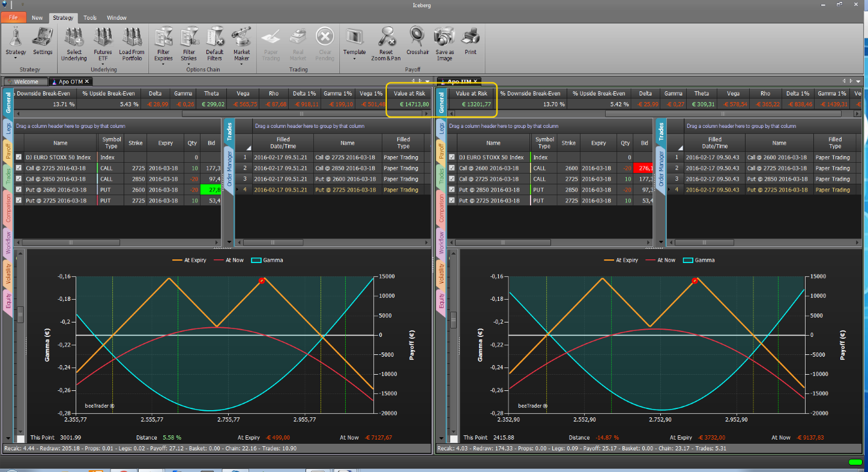Viewport: 868px width, 472px height.
Task: Click the Print icon
Action: click(x=471, y=41)
